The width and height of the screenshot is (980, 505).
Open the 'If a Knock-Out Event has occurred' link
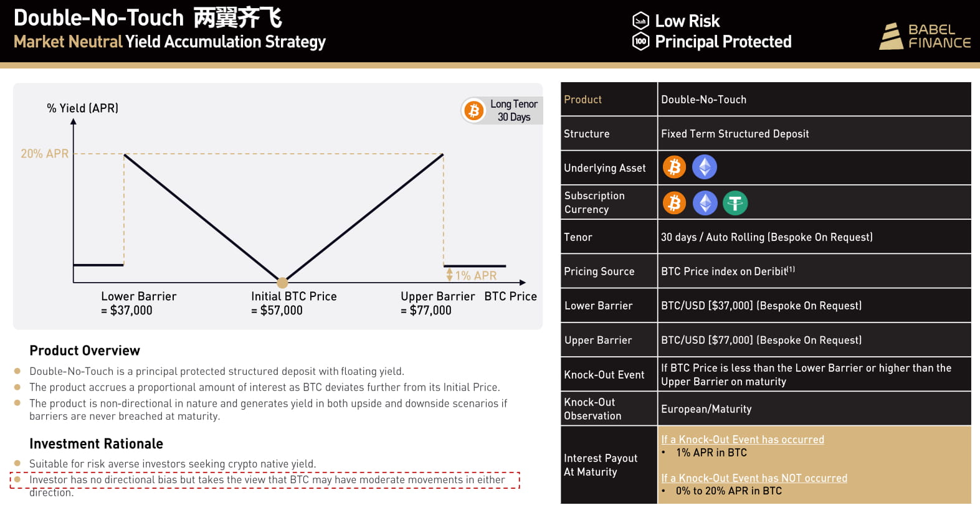click(742, 440)
